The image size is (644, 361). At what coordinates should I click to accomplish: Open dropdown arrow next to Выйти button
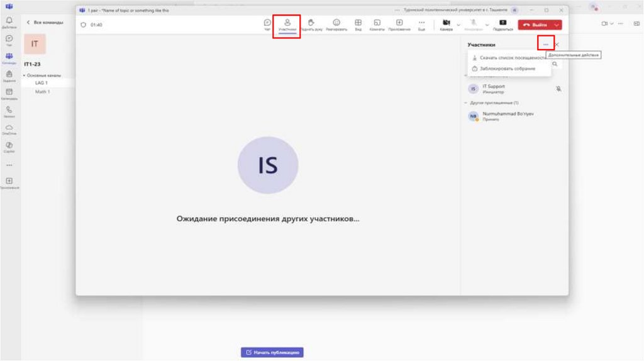[x=557, y=25]
